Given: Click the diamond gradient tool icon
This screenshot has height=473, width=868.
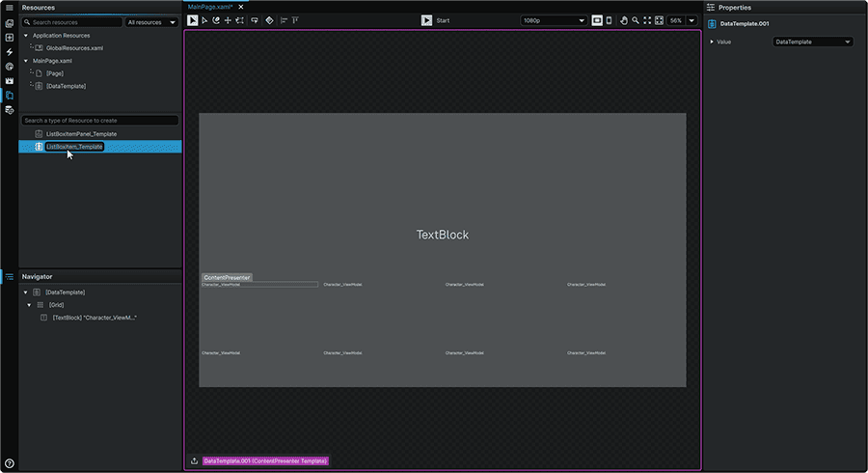Looking at the screenshot, I should 269,20.
